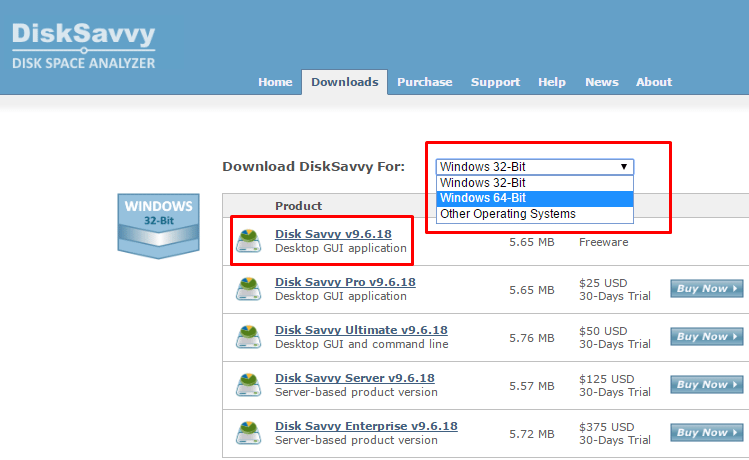The height and width of the screenshot is (460, 749).
Task: Click the Disk Savvy Ultimate product icon
Action: pos(248,336)
